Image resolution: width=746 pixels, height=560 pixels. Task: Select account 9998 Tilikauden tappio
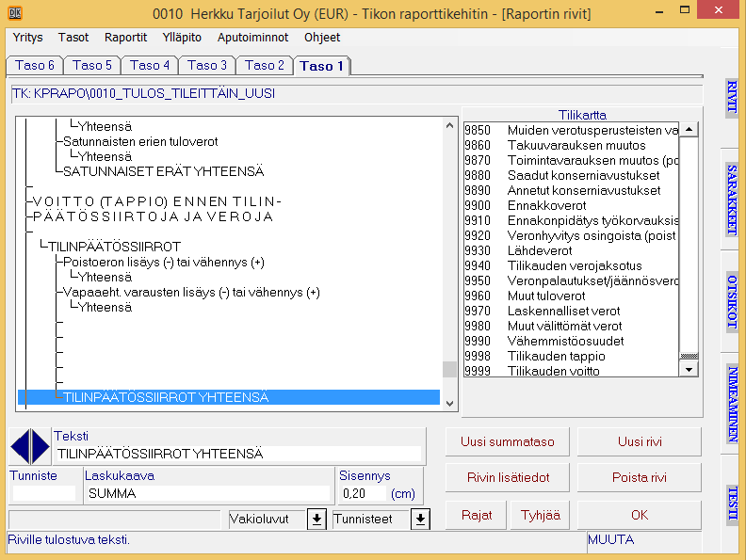571,356
